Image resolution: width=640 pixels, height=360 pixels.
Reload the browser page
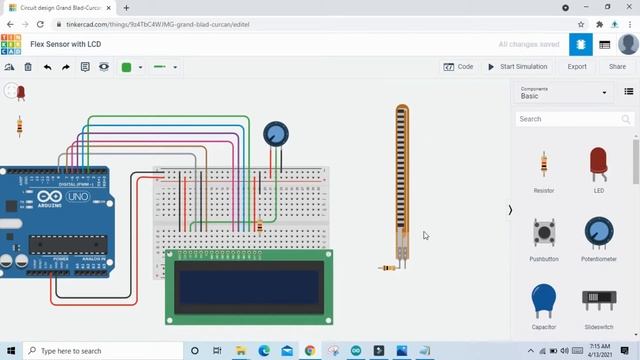click(x=40, y=24)
